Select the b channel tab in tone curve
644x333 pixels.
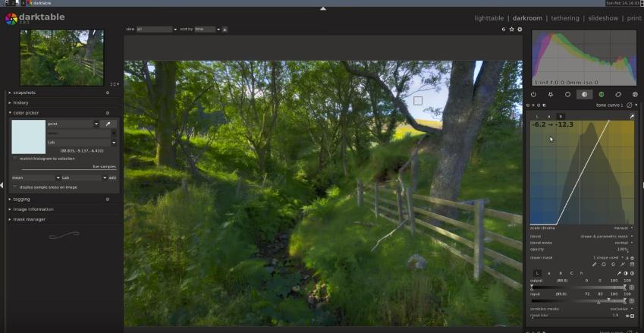[561, 117]
